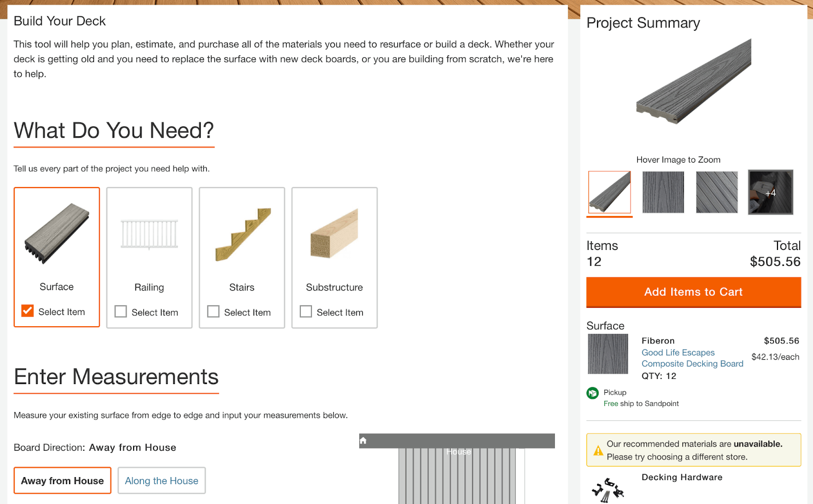The width and height of the screenshot is (813, 504).
Task: Click the Railing product image
Action: [149, 234]
